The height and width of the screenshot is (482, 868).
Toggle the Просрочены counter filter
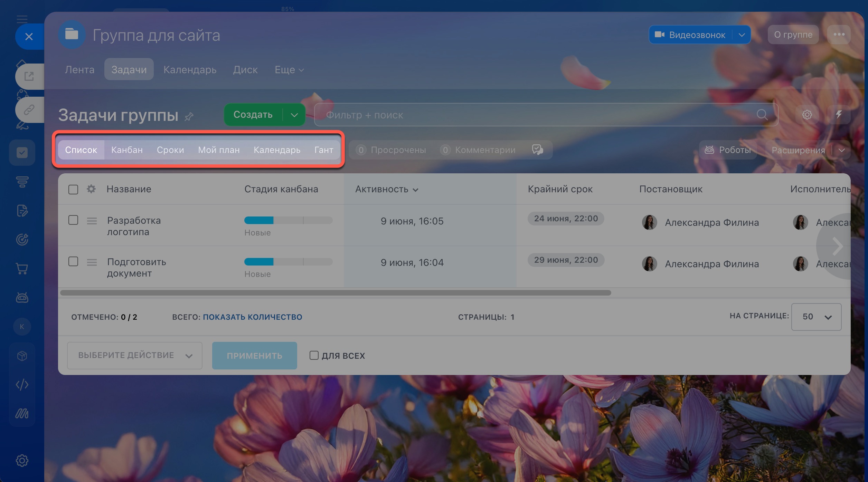pos(391,150)
